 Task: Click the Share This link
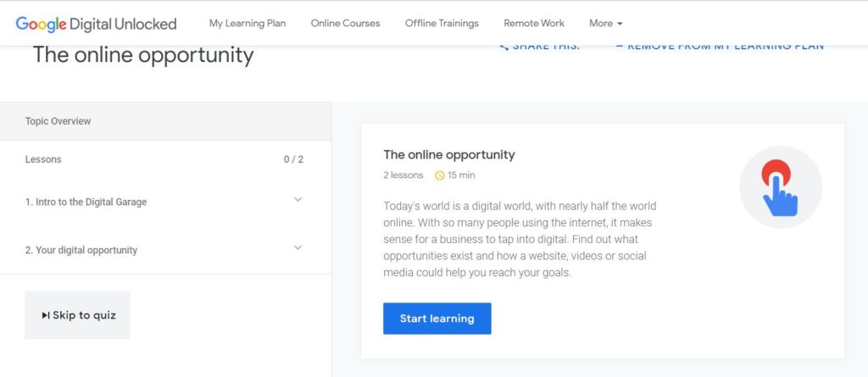539,46
